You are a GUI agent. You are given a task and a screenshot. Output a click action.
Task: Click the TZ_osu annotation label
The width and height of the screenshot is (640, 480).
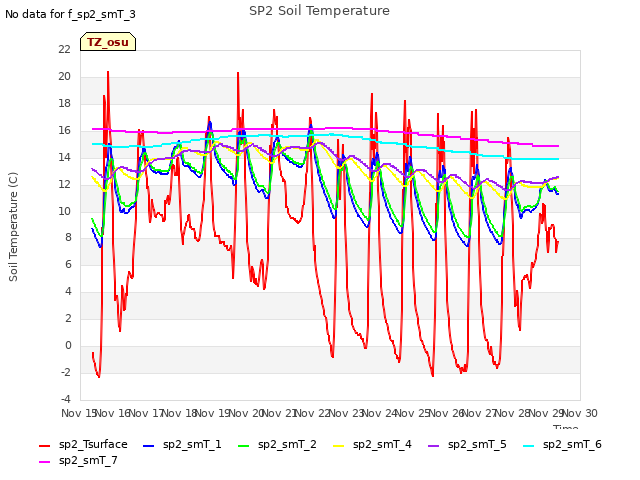[x=108, y=42]
